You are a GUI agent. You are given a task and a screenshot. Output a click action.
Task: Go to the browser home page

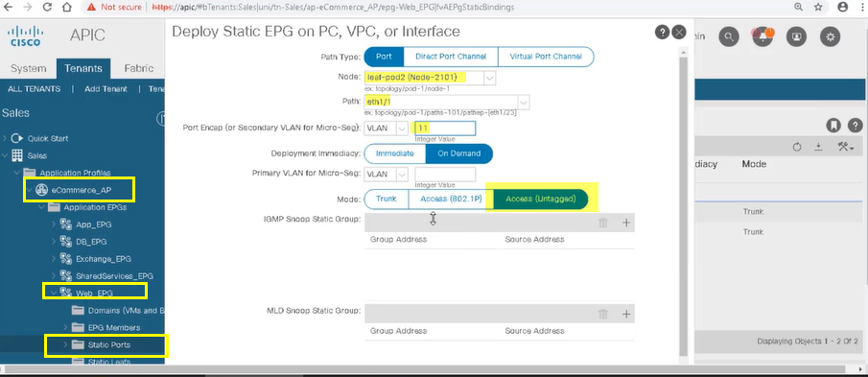66,8
